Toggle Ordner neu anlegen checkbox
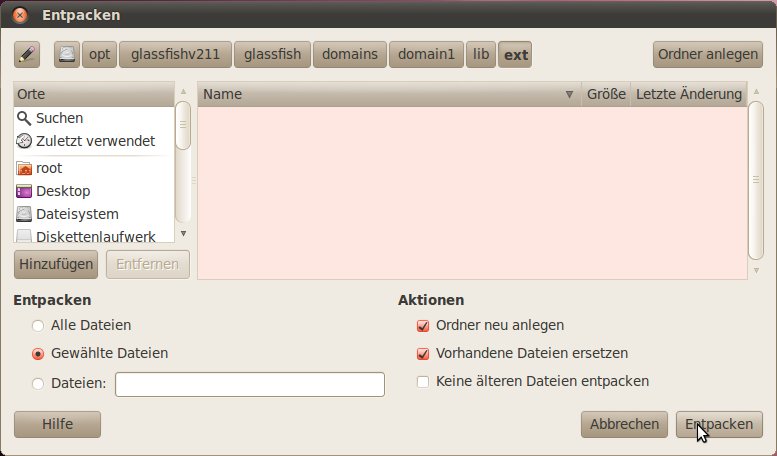The image size is (777, 456). 423,325
